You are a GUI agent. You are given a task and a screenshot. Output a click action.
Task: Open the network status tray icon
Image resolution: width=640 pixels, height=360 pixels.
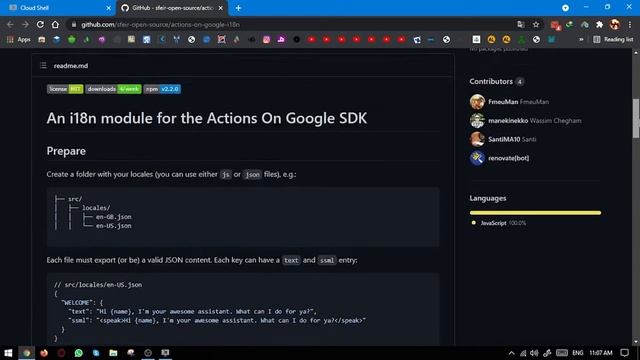(523, 353)
